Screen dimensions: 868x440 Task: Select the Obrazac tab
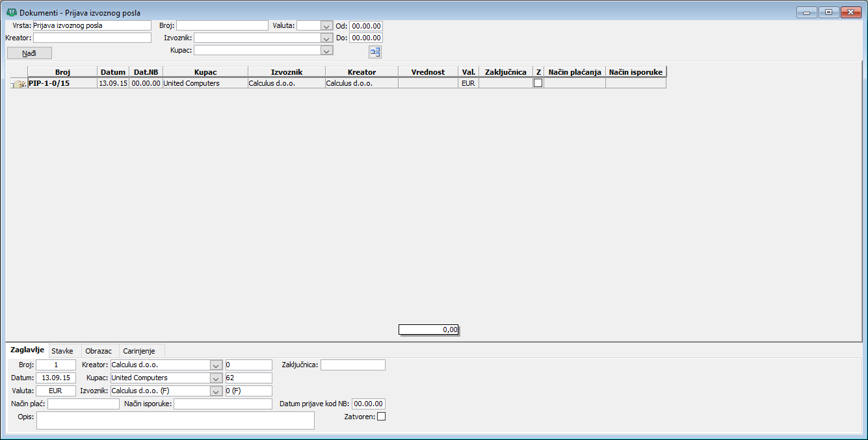[x=99, y=351]
